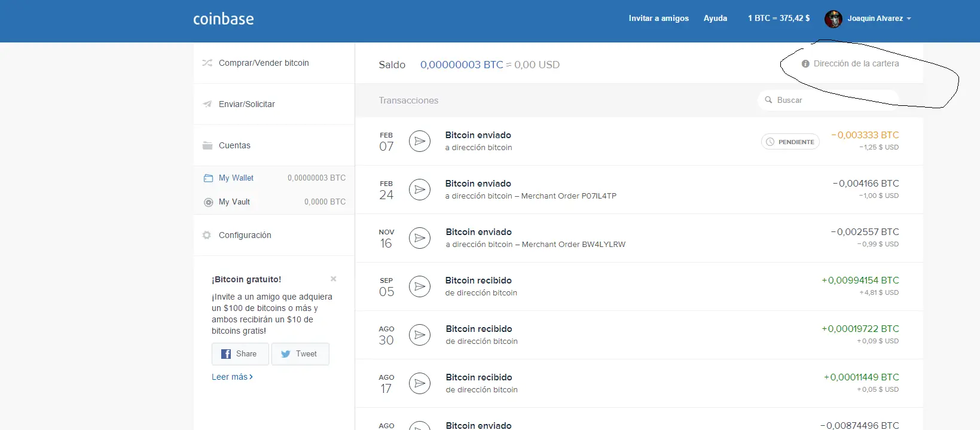
Task: Click the search magnifier icon
Action: point(768,100)
